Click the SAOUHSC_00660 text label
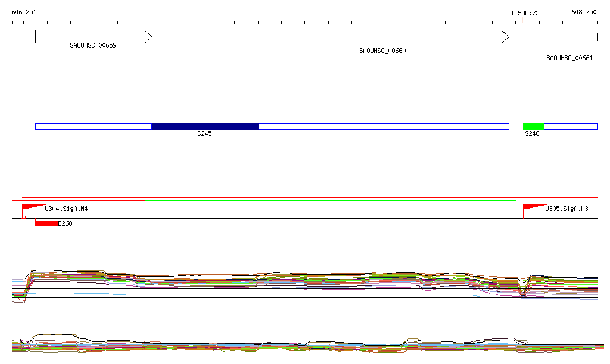The width and height of the screenshot is (610, 364). [x=382, y=51]
